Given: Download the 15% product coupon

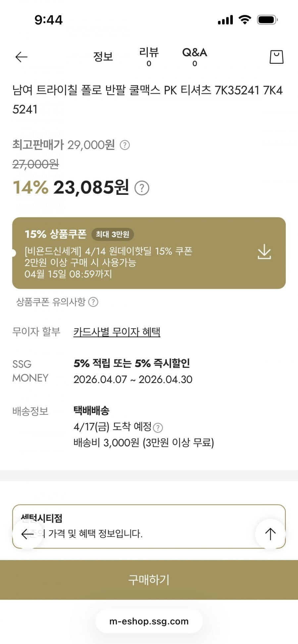Looking at the screenshot, I should (264, 252).
